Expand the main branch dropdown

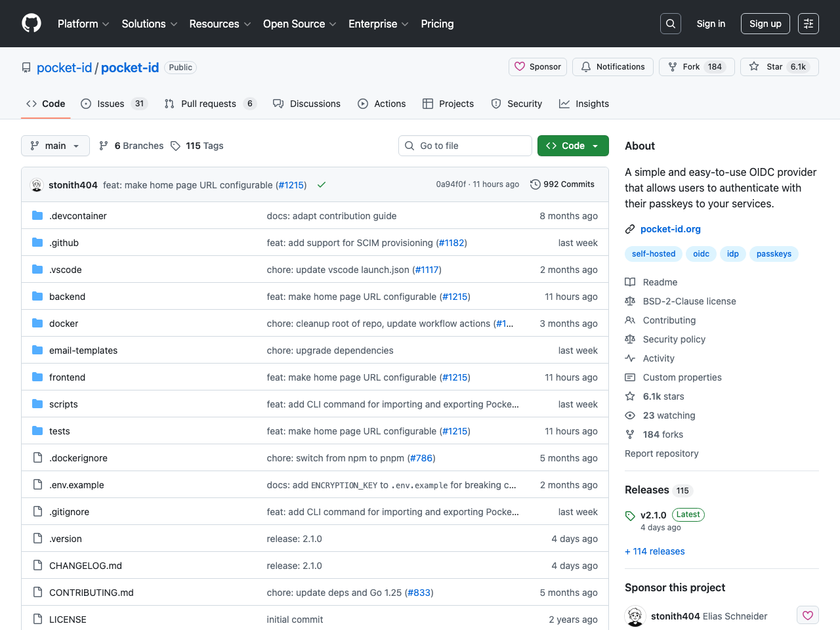[x=55, y=146]
